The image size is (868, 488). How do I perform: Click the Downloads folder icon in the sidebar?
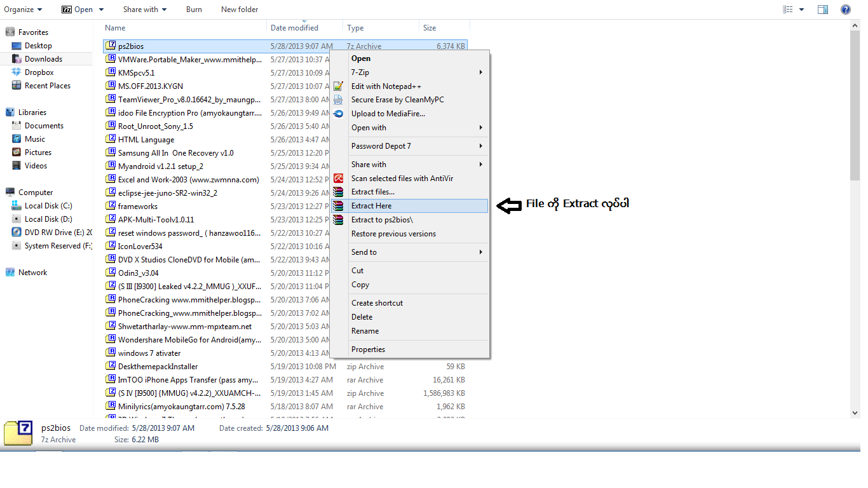pyautogui.click(x=17, y=59)
